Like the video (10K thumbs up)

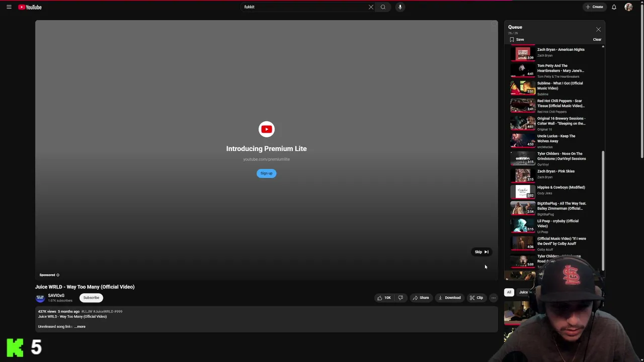[384, 298]
